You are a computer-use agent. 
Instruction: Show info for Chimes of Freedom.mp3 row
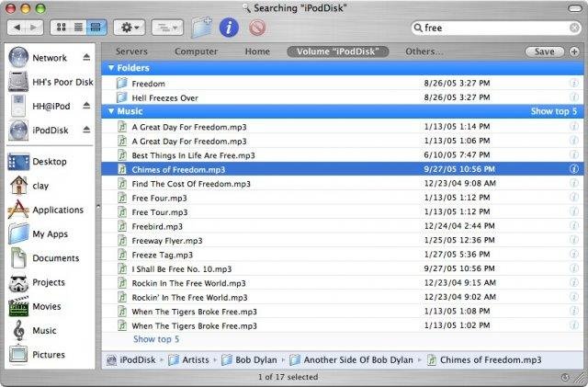pos(573,169)
